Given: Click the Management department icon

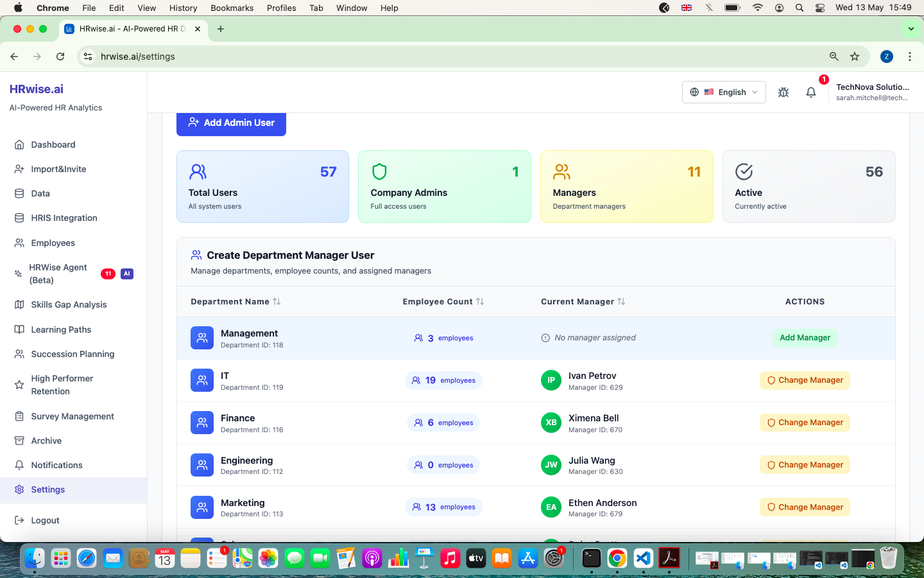Looking at the screenshot, I should (202, 338).
